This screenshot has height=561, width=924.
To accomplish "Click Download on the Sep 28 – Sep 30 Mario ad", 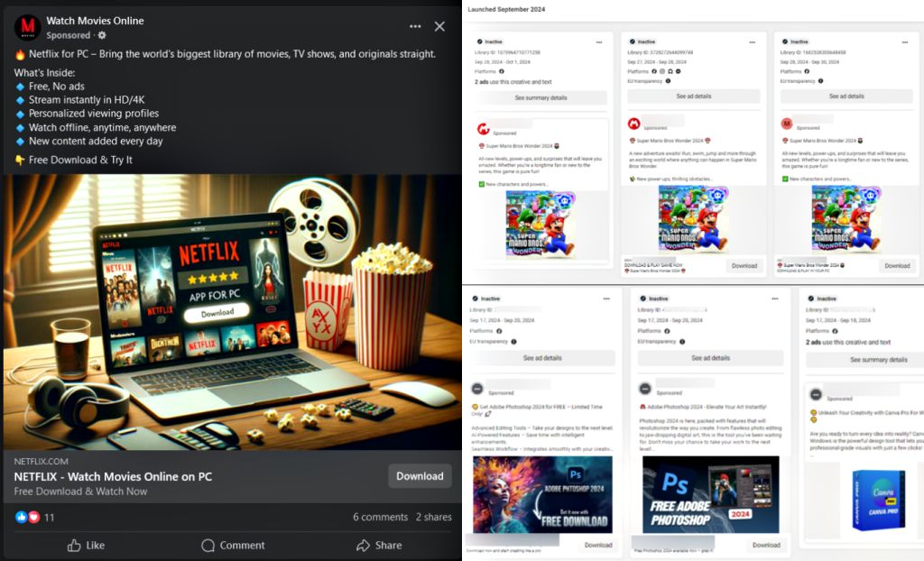I will click(897, 266).
